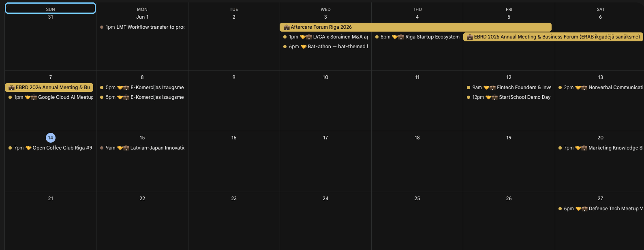Open the 1pm LVCA x Sorainen M&A event
644x250 pixels.
(x=325, y=37)
